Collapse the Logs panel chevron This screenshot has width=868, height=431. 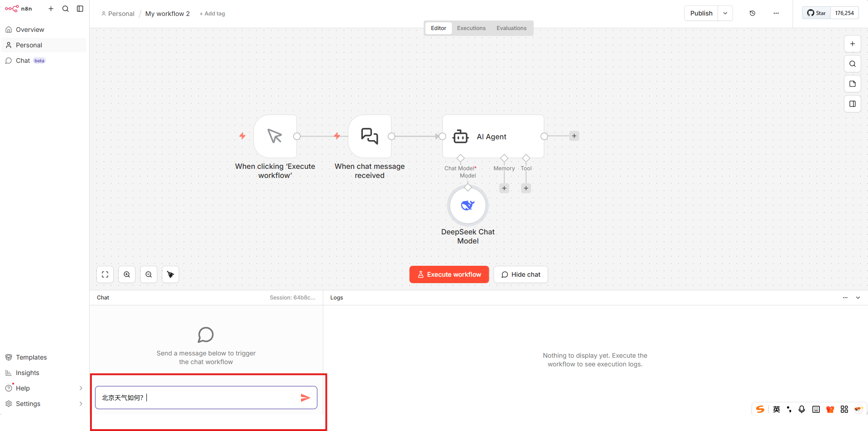(x=858, y=298)
